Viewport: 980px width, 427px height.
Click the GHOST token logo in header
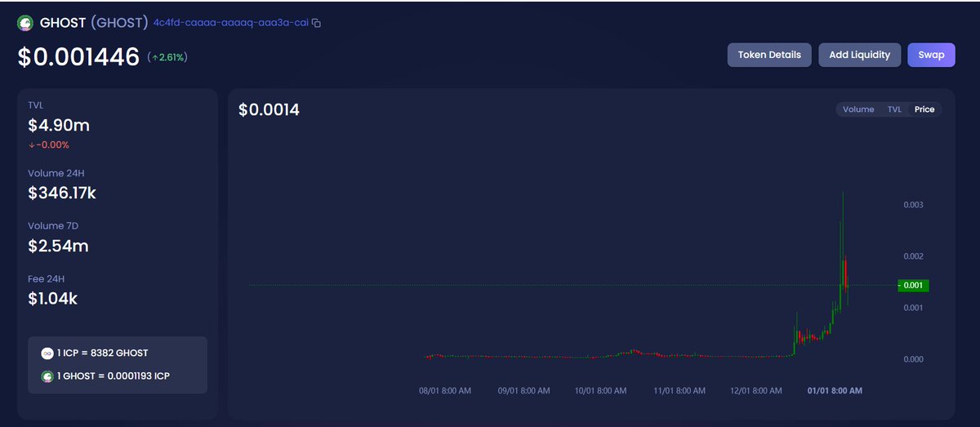pos(25,23)
